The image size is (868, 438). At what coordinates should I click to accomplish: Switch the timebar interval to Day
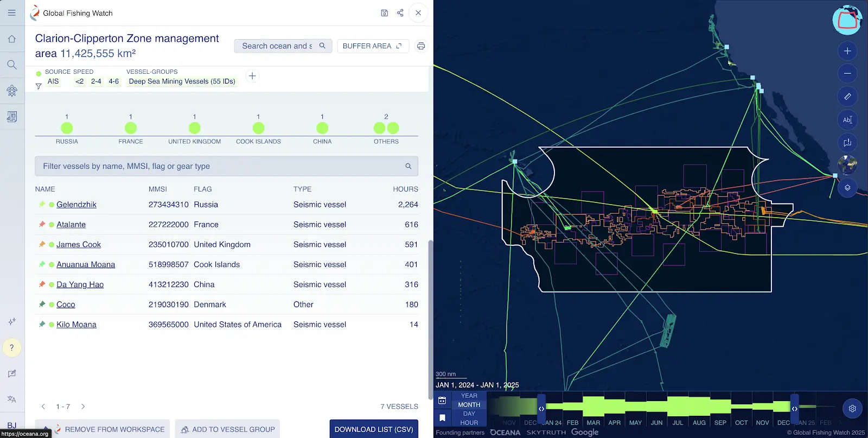[x=469, y=414]
